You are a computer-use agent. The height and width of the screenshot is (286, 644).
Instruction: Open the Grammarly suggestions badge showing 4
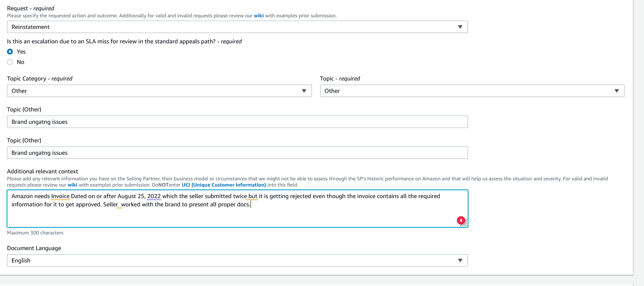pos(461,220)
